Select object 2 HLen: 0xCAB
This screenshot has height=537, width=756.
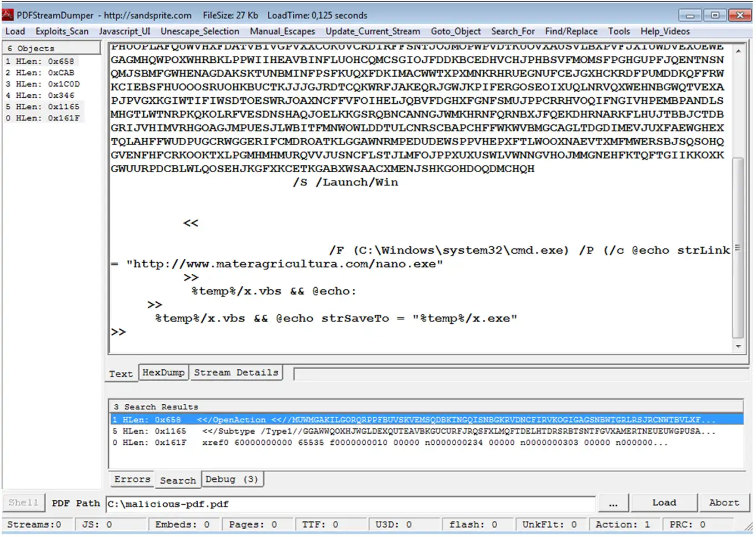click(40, 73)
